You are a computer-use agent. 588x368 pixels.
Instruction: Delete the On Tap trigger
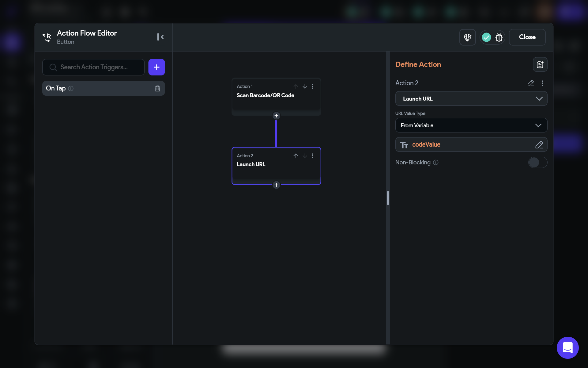[x=157, y=88]
